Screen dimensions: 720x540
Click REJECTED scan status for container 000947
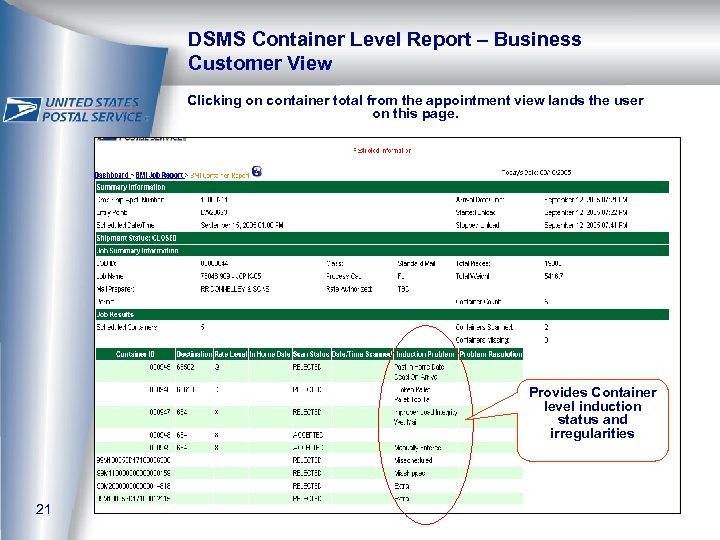[307, 412]
